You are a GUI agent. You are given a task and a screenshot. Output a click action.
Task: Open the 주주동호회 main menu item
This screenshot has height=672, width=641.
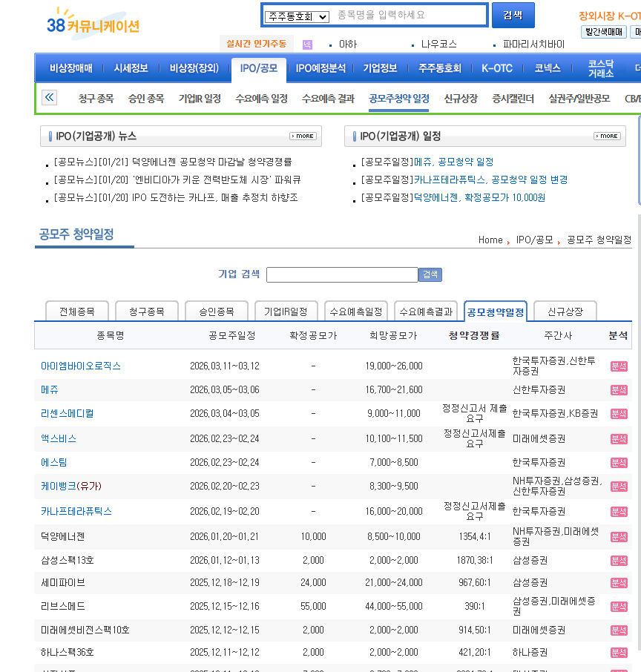click(x=440, y=68)
